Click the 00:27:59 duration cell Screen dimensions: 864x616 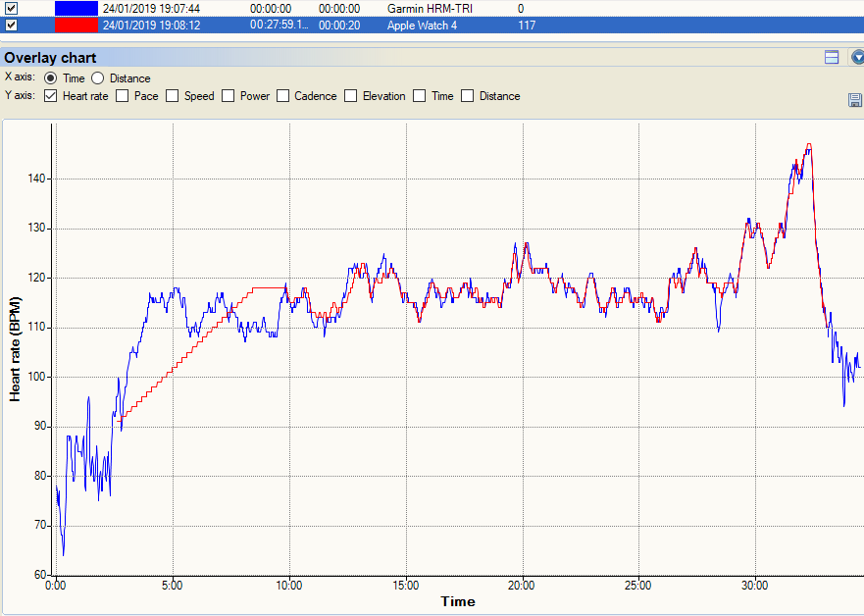(279, 26)
